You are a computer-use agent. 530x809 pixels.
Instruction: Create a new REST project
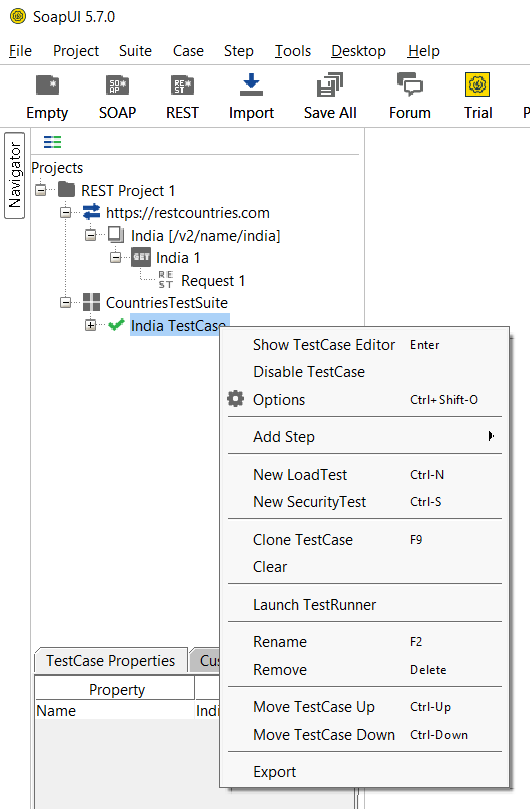coord(182,97)
